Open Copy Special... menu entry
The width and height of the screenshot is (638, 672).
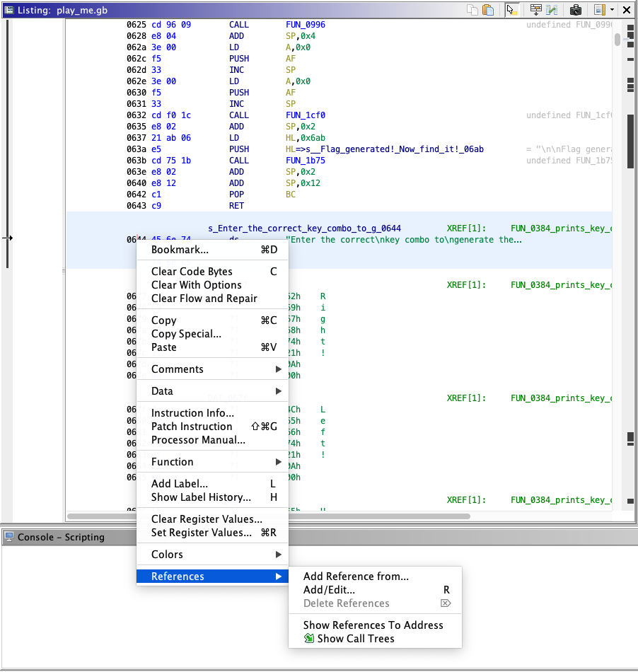212,334
